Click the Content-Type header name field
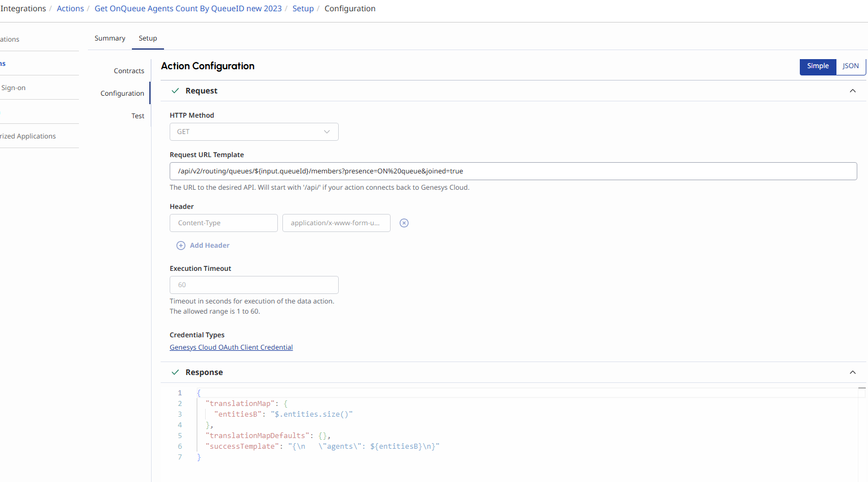This screenshot has width=868, height=482. [x=223, y=223]
